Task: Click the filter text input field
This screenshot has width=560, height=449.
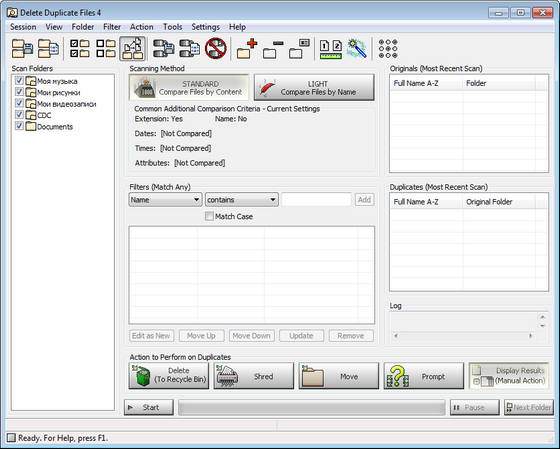Action: pyautogui.click(x=316, y=200)
